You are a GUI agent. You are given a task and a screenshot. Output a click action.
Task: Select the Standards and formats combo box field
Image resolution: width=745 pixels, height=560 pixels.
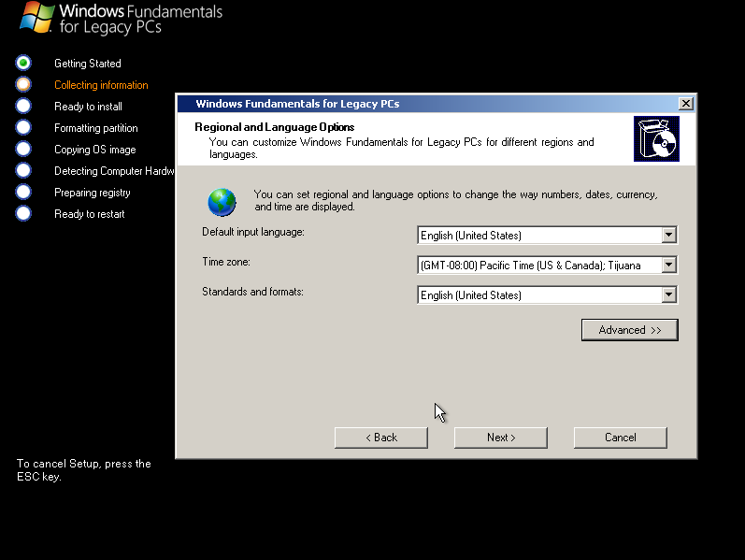[548, 294]
